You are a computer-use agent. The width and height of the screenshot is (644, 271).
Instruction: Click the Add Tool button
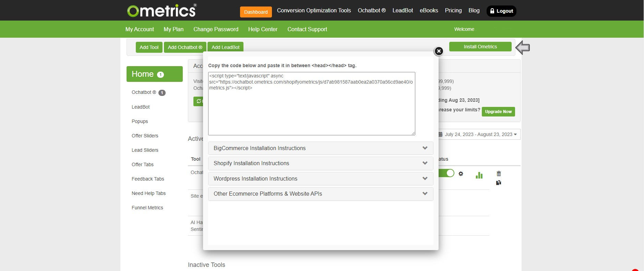tap(149, 47)
